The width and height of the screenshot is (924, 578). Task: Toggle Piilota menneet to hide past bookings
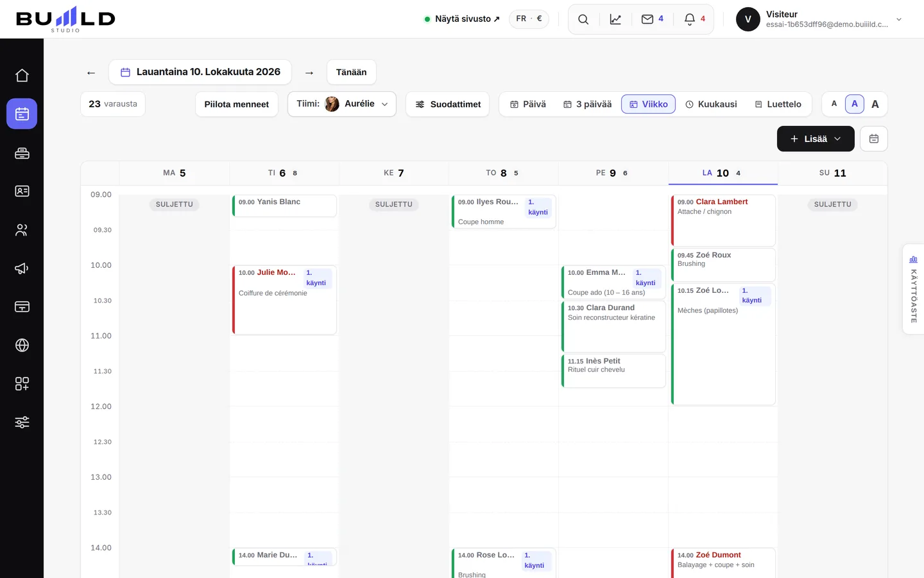point(237,104)
